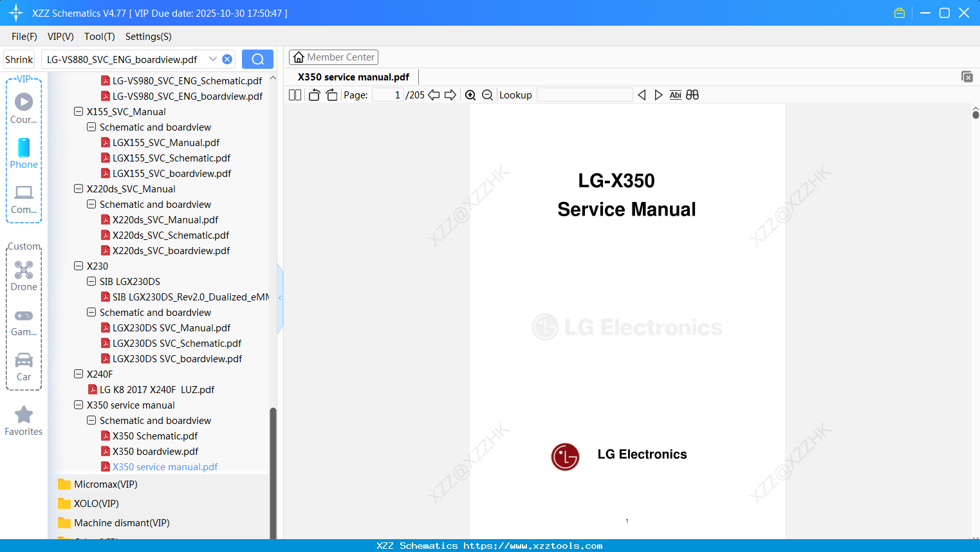Switch to two-page view mode
This screenshot has height=552, width=980.
point(295,95)
